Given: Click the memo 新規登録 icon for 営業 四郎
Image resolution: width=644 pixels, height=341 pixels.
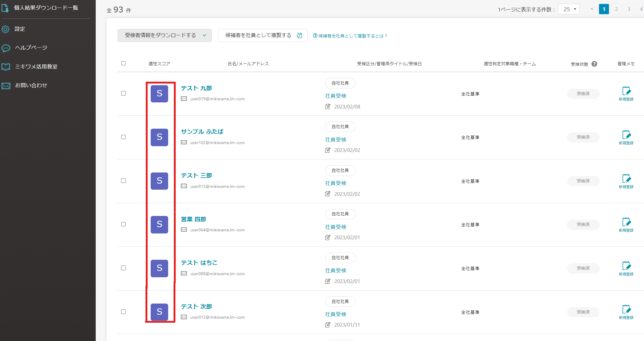Looking at the screenshot, I should 626,222.
